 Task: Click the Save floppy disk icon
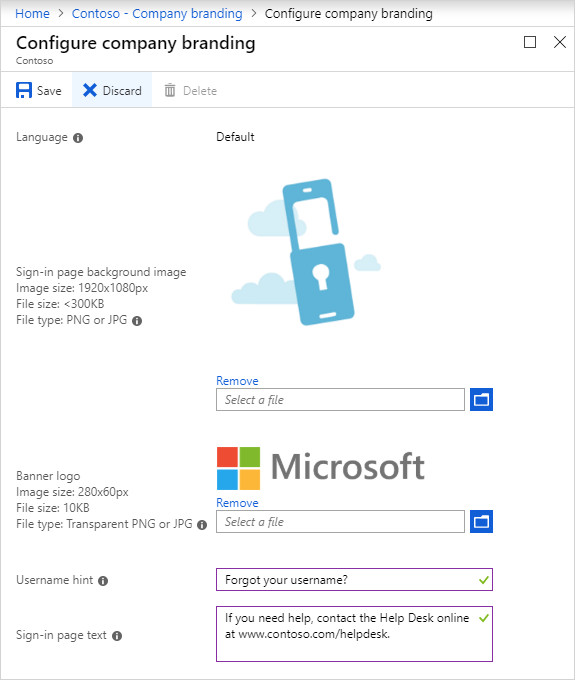click(24, 90)
